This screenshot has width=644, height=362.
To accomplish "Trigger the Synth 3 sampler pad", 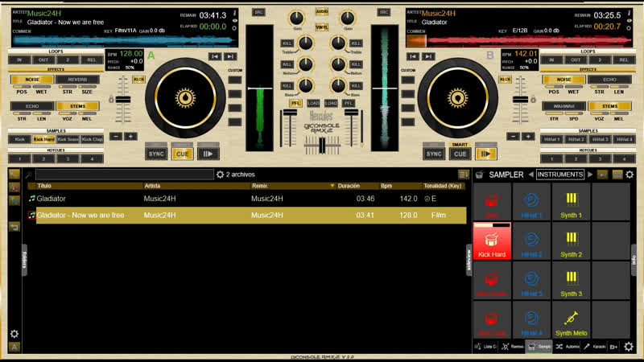I will [571, 280].
